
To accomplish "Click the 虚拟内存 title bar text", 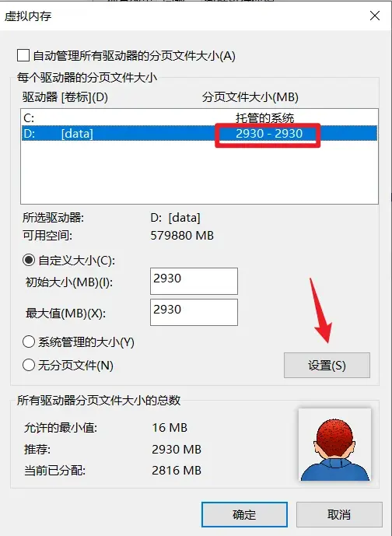I will coord(28,16).
